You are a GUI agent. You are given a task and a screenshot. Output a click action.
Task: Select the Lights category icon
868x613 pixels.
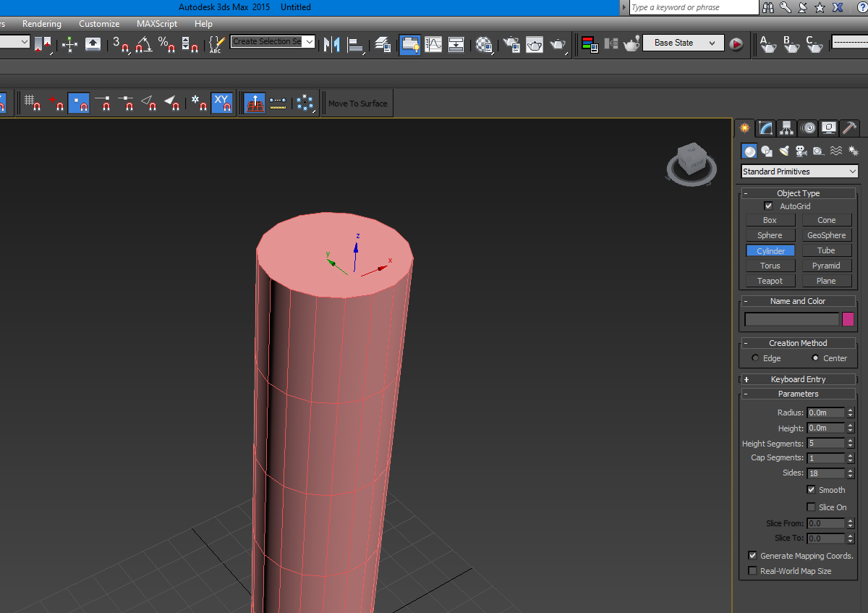pyautogui.click(x=784, y=151)
